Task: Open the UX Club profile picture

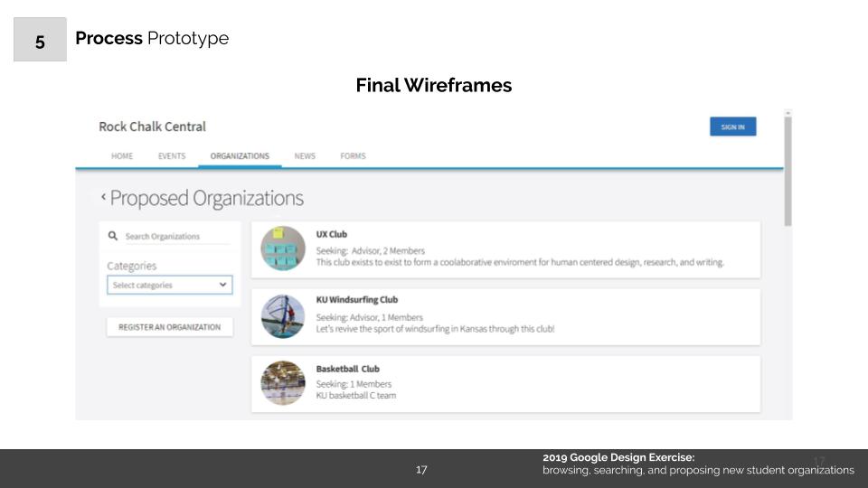Action: click(x=283, y=249)
